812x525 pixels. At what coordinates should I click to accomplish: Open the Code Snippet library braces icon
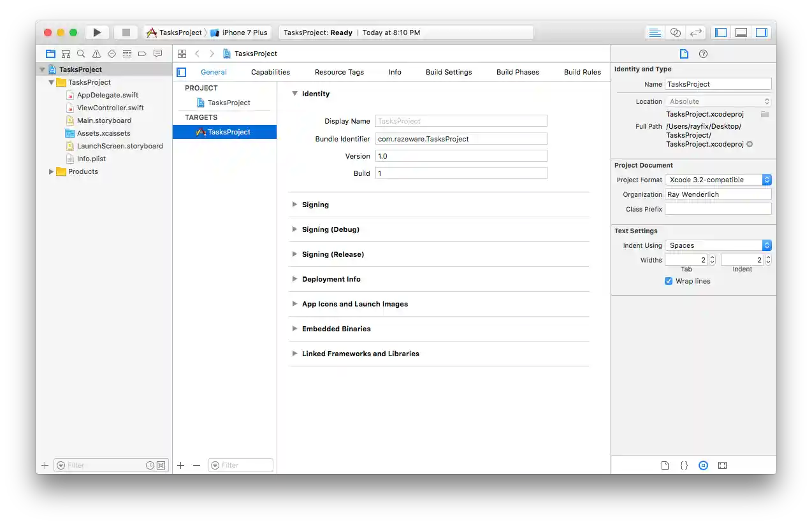pyautogui.click(x=684, y=465)
